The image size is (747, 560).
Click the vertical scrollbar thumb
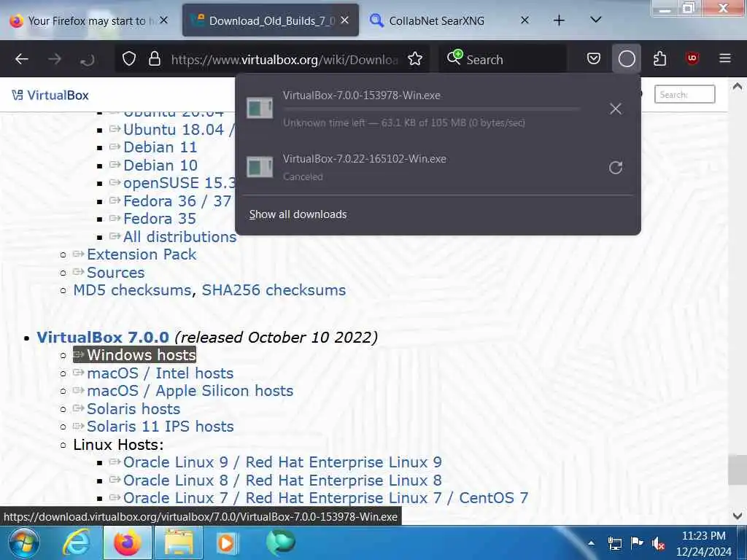tap(737, 470)
